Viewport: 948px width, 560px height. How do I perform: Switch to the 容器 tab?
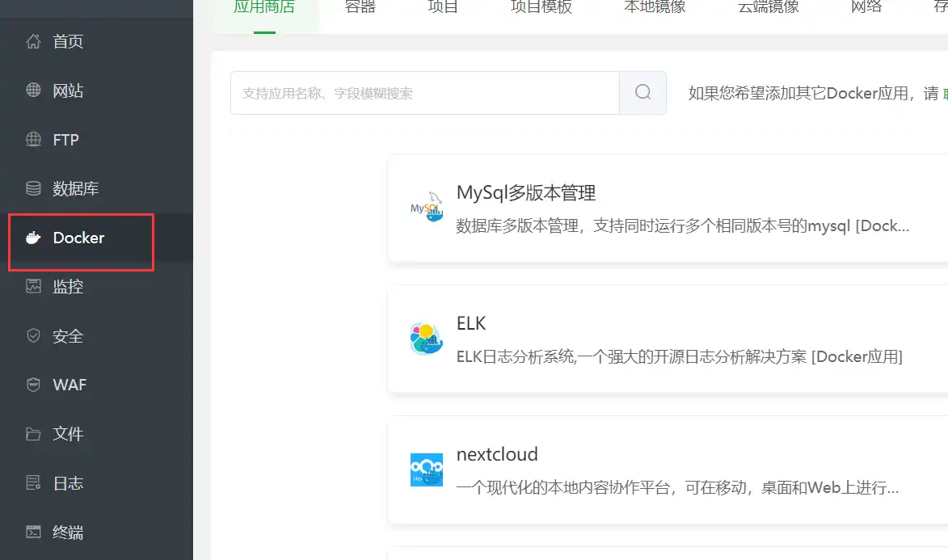360,8
